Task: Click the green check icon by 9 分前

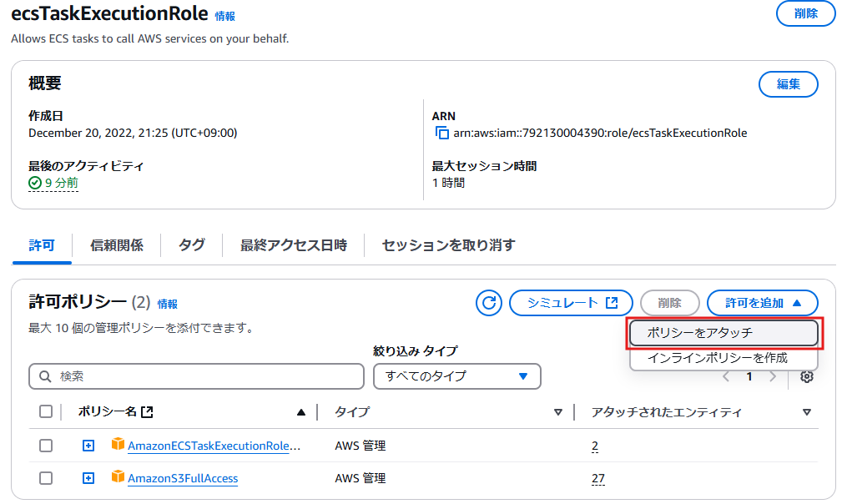Action: (x=34, y=183)
